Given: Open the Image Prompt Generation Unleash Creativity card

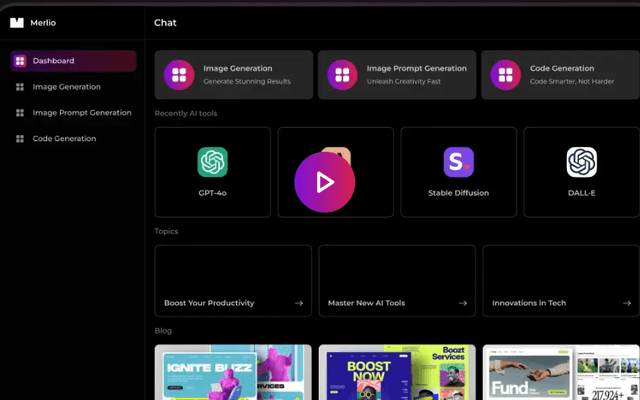Looking at the screenshot, I should pos(397,75).
